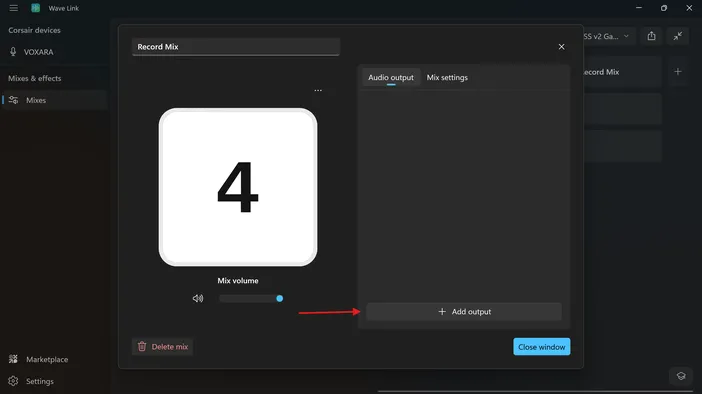
Task: Open the three-dot options above mix tile
Action: pyautogui.click(x=318, y=90)
